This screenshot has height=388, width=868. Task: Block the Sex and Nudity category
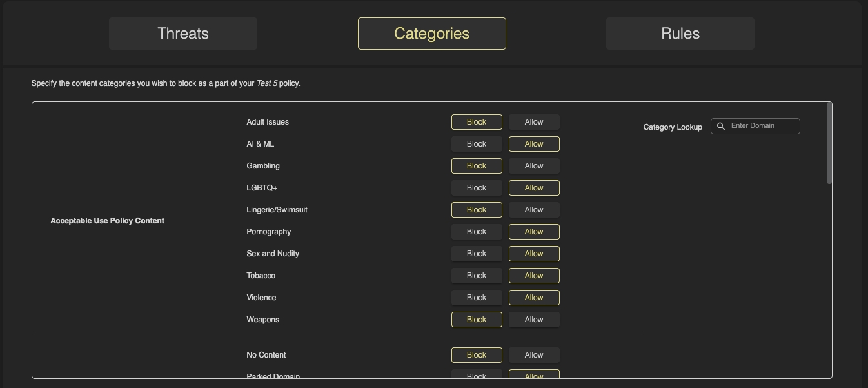[477, 254]
